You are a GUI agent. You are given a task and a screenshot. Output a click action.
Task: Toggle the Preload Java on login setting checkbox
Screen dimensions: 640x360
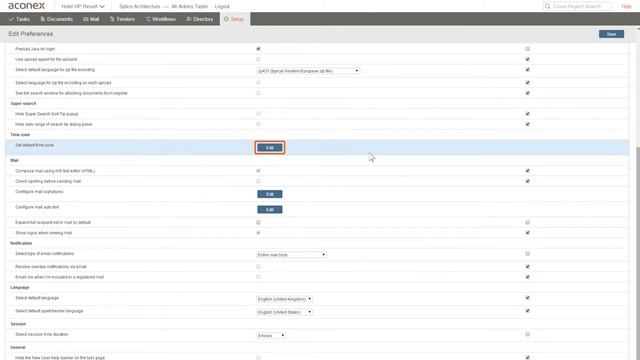[258, 49]
